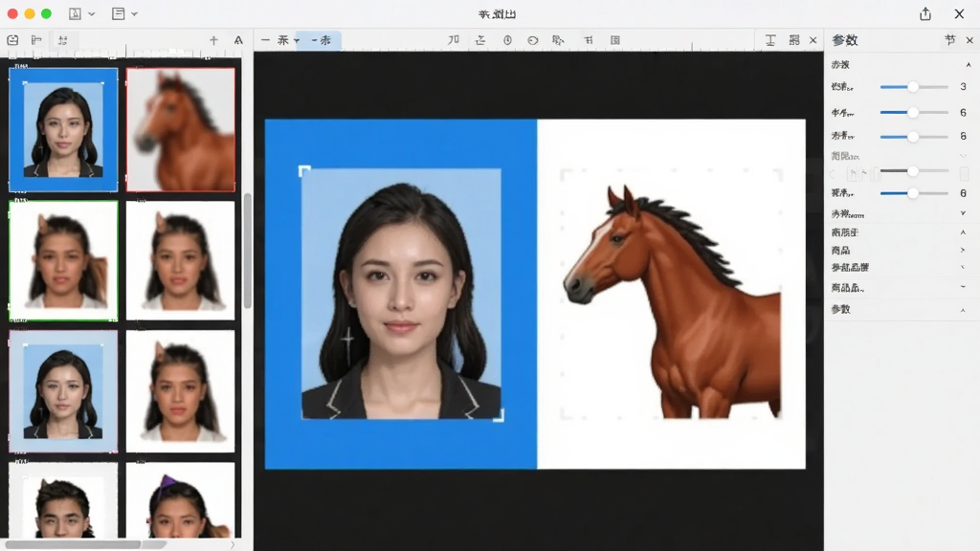980x551 pixels.
Task: Adjust the slider showing value 3
Action: tap(912, 87)
